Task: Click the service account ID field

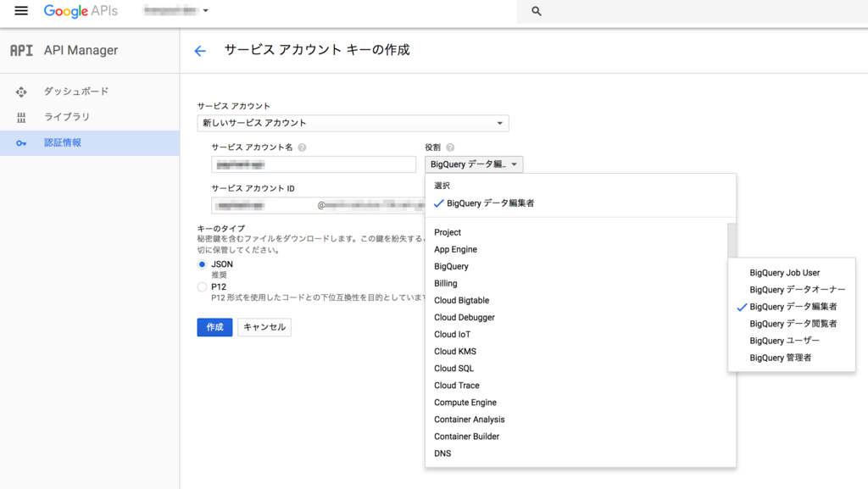Action: [319, 205]
